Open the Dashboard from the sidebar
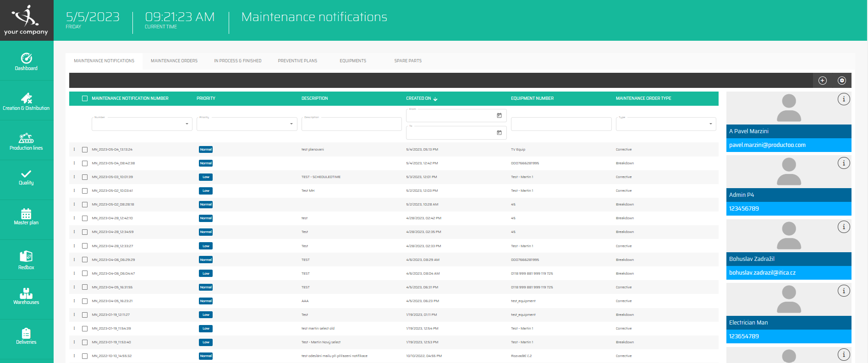The width and height of the screenshot is (868, 363). pyautogui.click(x=26, y=62)
